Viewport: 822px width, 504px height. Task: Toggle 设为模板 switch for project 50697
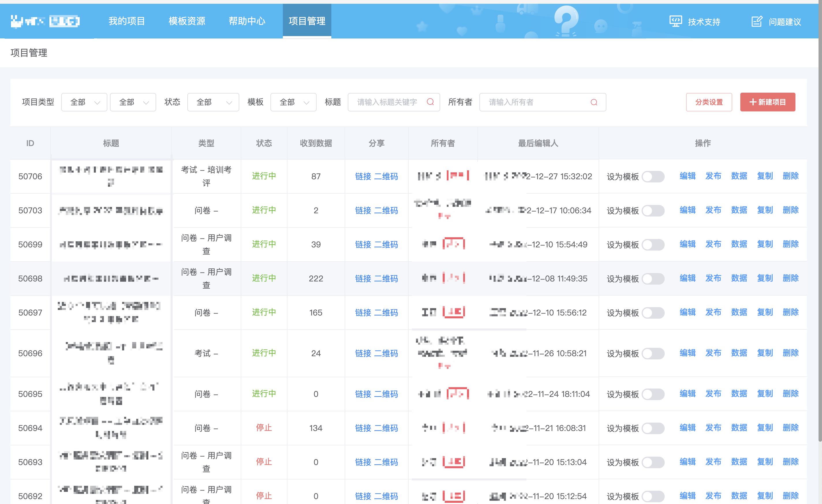coord(653,313)
